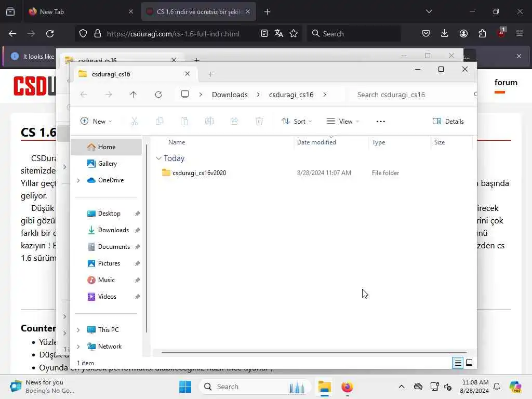Open pinned Videos folder
532x399 pixels.
[106, 297]
